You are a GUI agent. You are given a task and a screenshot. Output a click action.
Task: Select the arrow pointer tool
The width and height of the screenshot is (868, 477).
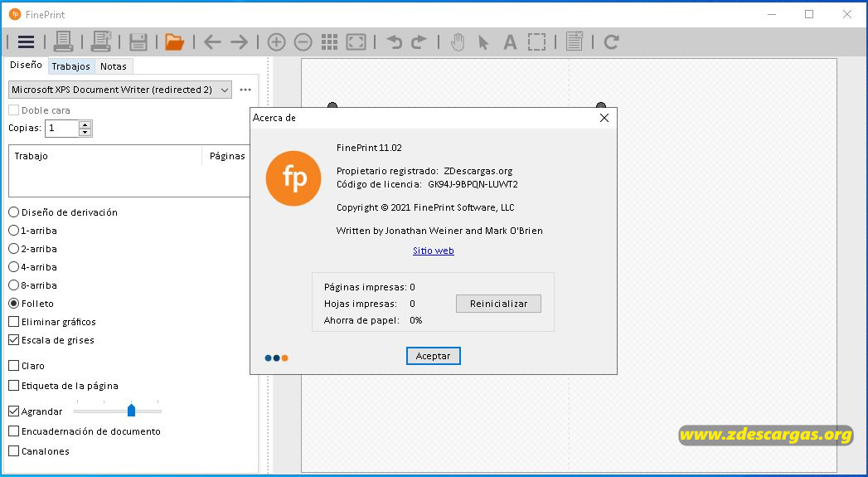pyautogui.click(x=484, y=42)
